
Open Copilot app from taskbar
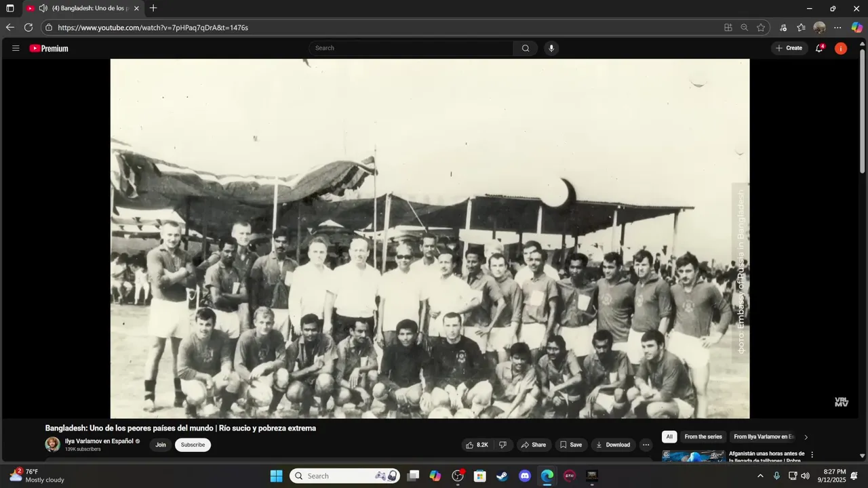435,476
